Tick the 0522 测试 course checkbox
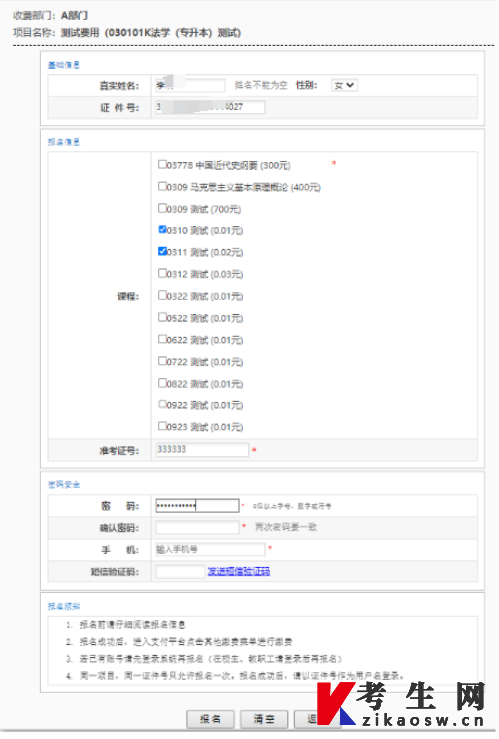Viewport: 499px width, 739px height. (163, 317)
